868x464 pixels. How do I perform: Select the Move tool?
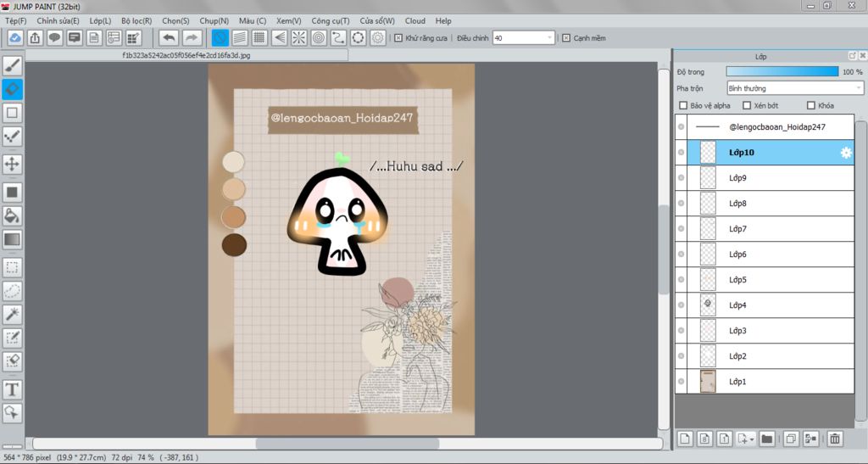(12, 164)
